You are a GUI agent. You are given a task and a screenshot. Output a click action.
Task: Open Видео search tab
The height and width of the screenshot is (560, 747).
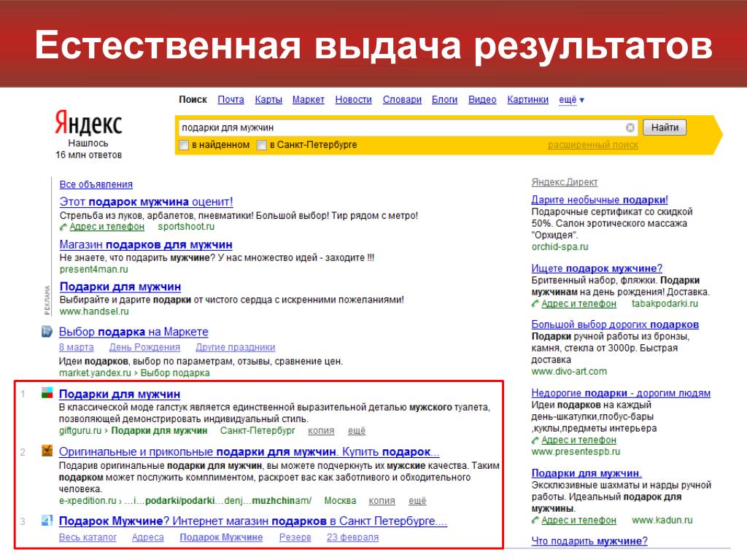pos(482,99)
